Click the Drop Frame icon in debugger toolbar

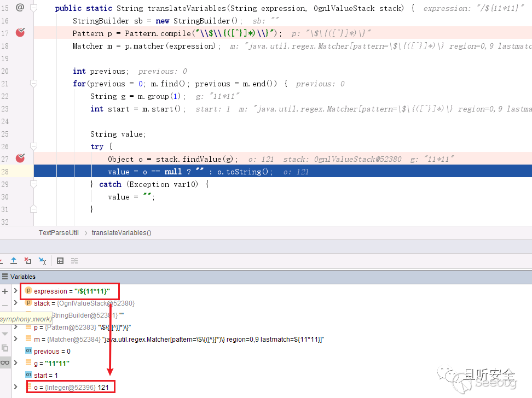(x=28, y=261)
